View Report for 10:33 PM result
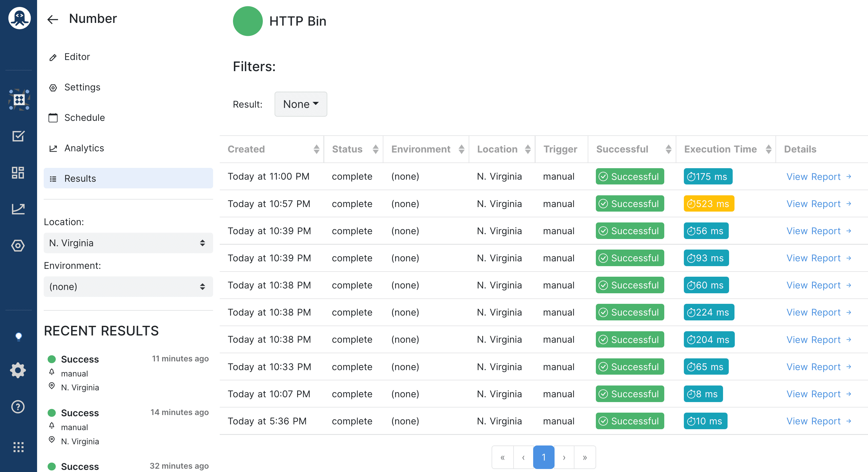The width and height of the screenshot is (868, 472). point(819,367)
